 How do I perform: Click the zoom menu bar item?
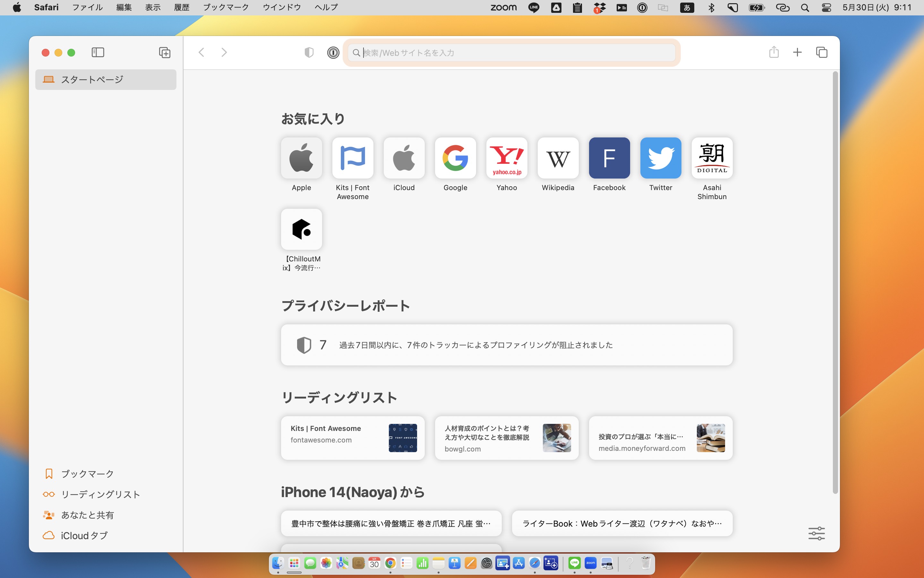pos(503,7)
